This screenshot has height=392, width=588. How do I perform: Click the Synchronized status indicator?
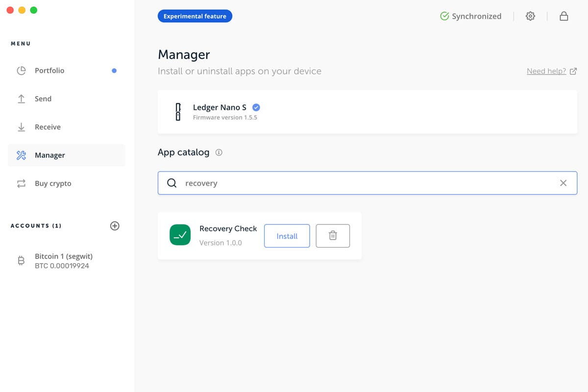pos(470,16)
